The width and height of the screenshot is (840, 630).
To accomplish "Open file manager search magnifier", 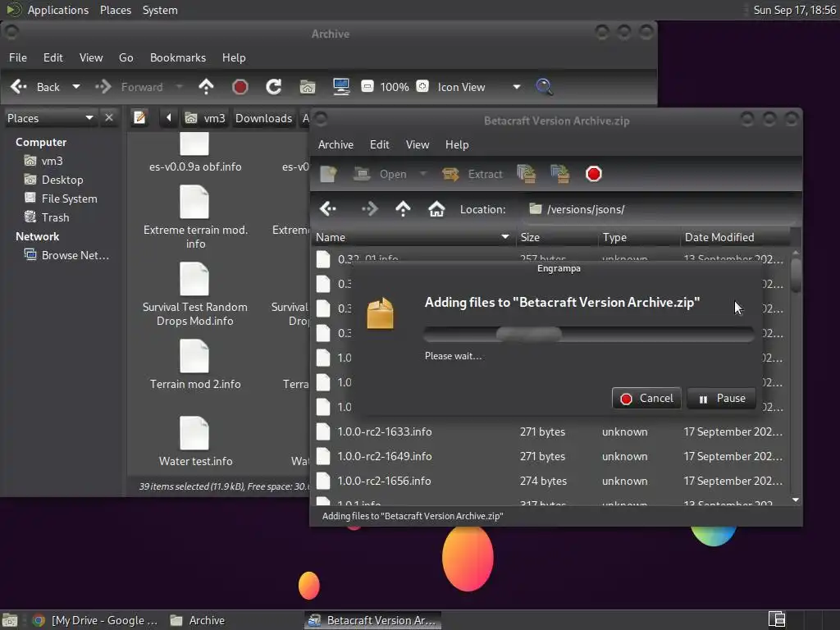I will pyautogui.click(x=544, y=87).
